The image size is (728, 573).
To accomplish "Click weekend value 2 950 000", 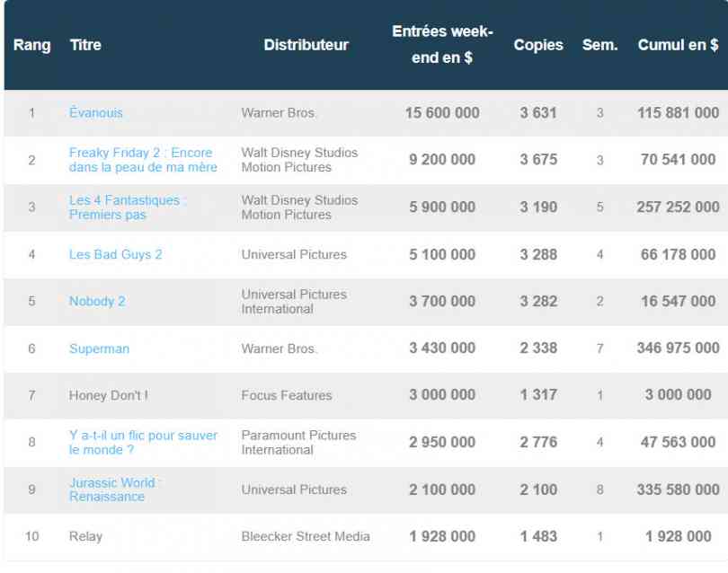I will (442, 442).
